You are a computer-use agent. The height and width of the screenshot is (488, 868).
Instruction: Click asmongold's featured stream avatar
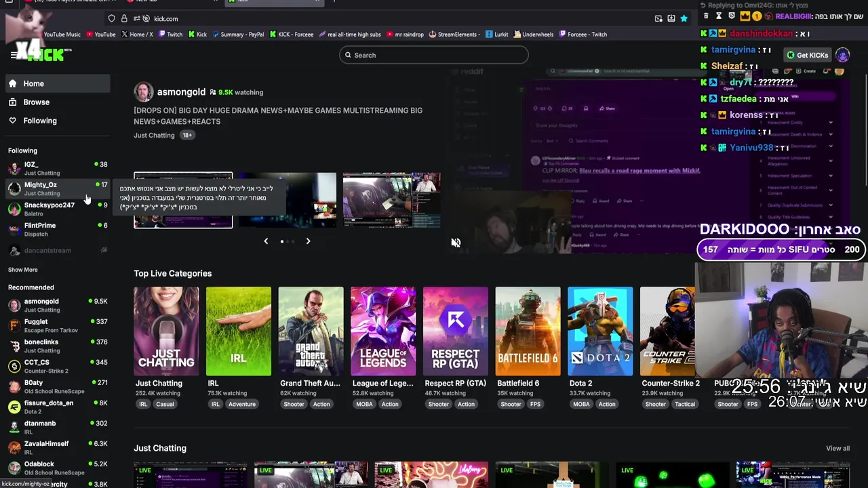pyautogui.click(x=143, y=92)
